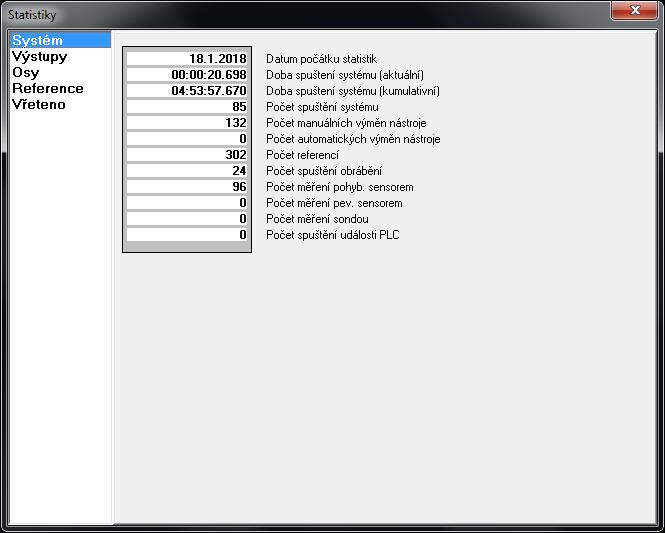Click the references count value 302
Image resolution: width=665 pixels, height=533 pixels.
pos(187,155)
